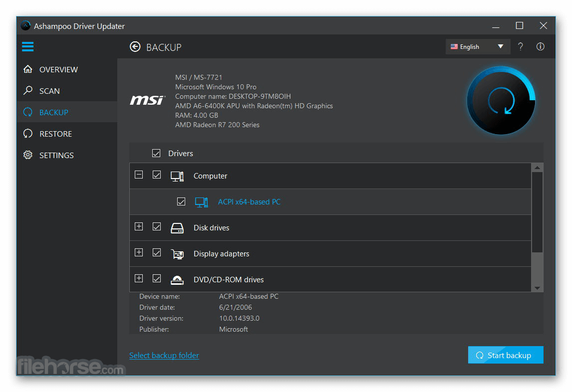Click the Computer row label
Viewport: 572px width, 392px height.
[210, 176]
